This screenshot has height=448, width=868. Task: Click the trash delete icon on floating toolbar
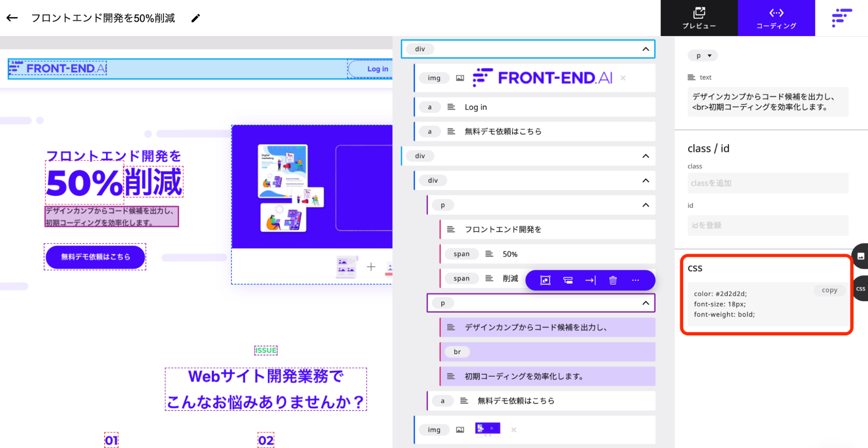pos(613,280)
